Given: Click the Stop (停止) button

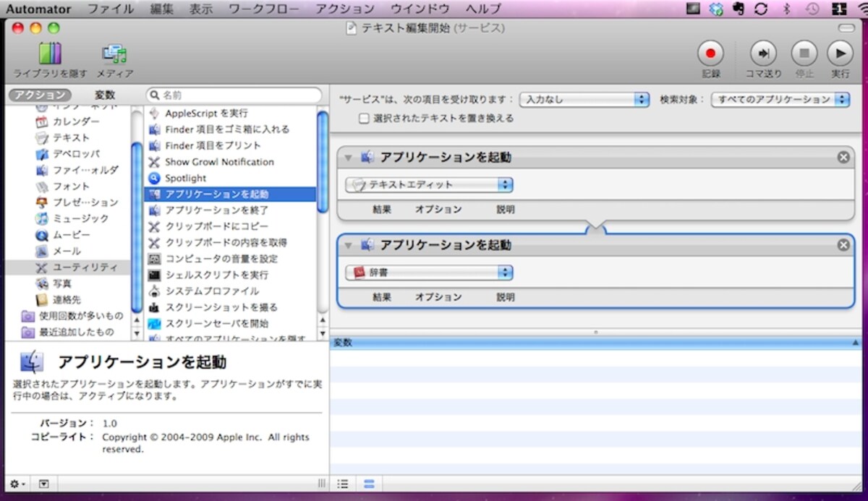Looking at the screenshot, I should (804, 53).
